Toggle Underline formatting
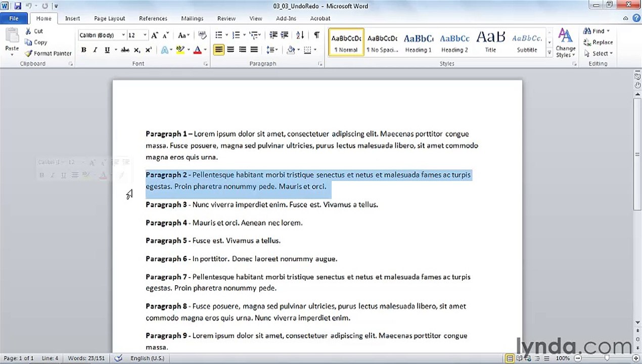 [107, 50]
